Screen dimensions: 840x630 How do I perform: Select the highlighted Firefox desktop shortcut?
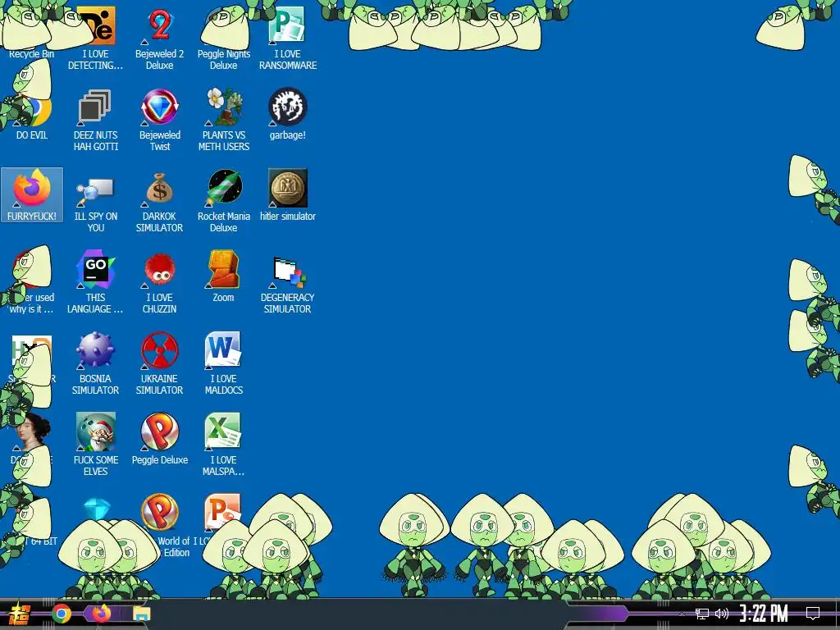[x=32, y=194]
